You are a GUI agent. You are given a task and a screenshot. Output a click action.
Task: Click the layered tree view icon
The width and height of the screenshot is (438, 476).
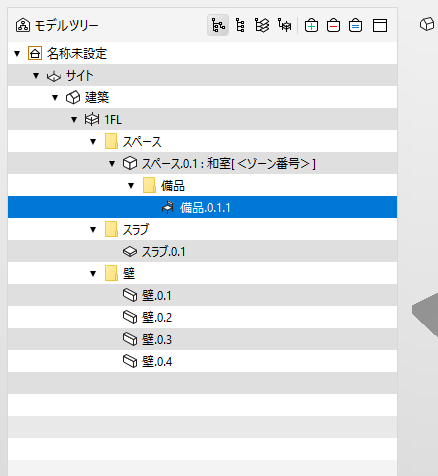pyautogui.click(x=262, y=25)
